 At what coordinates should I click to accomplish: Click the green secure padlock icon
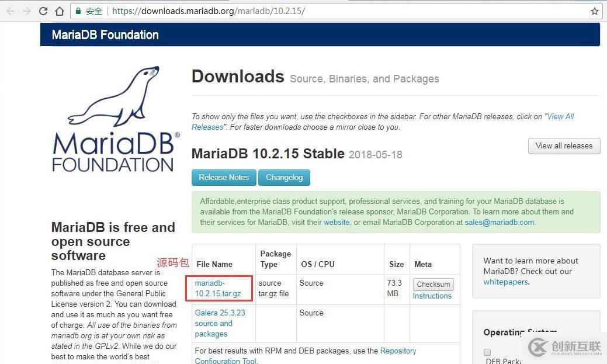pos(78,11)
